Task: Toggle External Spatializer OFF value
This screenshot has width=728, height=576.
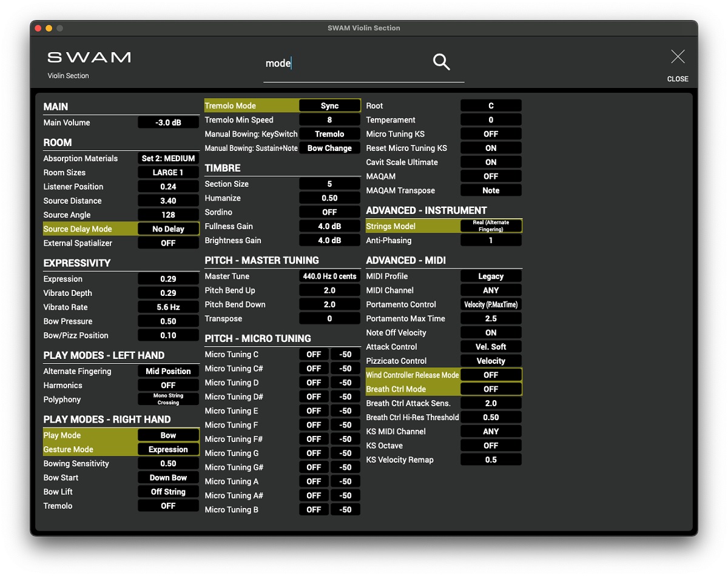Action: pos(168,243)
